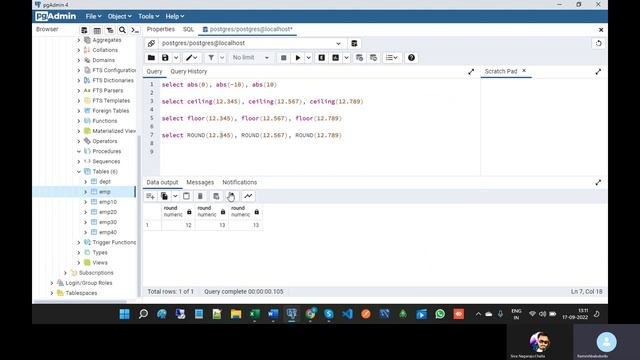Open the SQL tab
640x360 pixels.
point(188,29)
